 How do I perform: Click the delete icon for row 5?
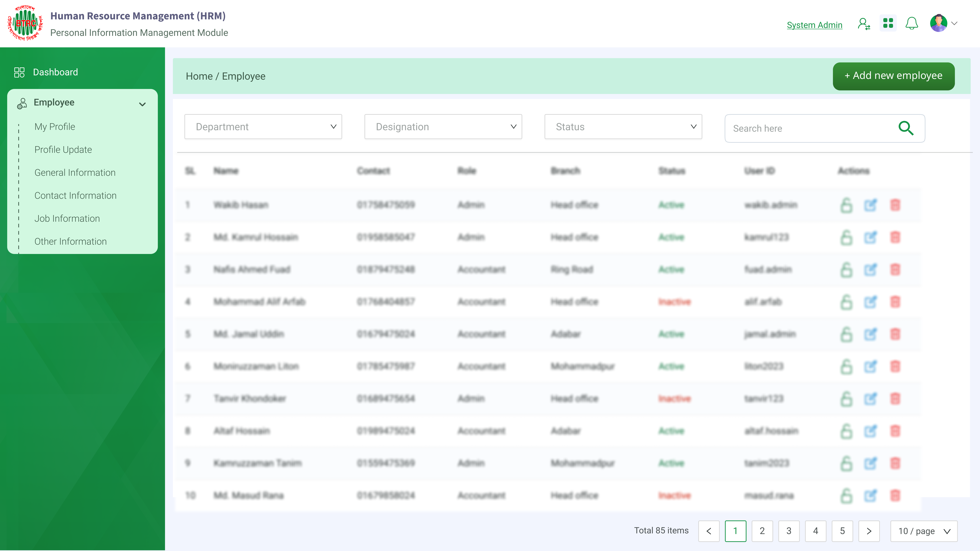895,334
